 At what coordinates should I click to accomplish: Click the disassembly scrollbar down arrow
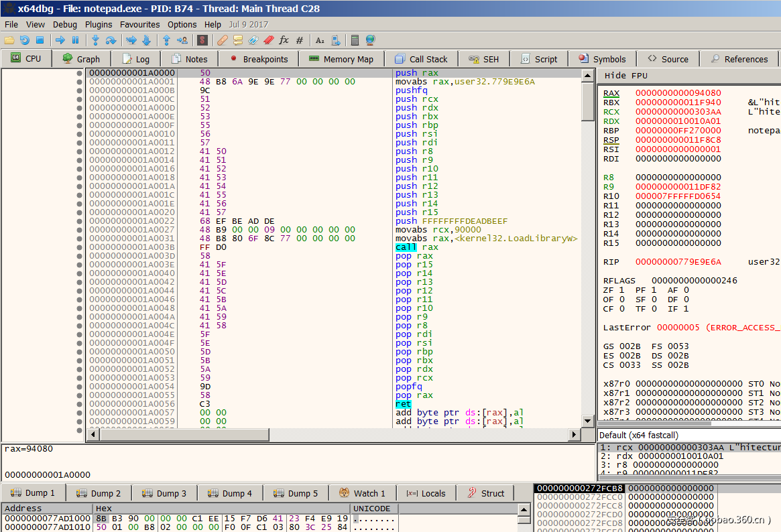coord(587,421)
